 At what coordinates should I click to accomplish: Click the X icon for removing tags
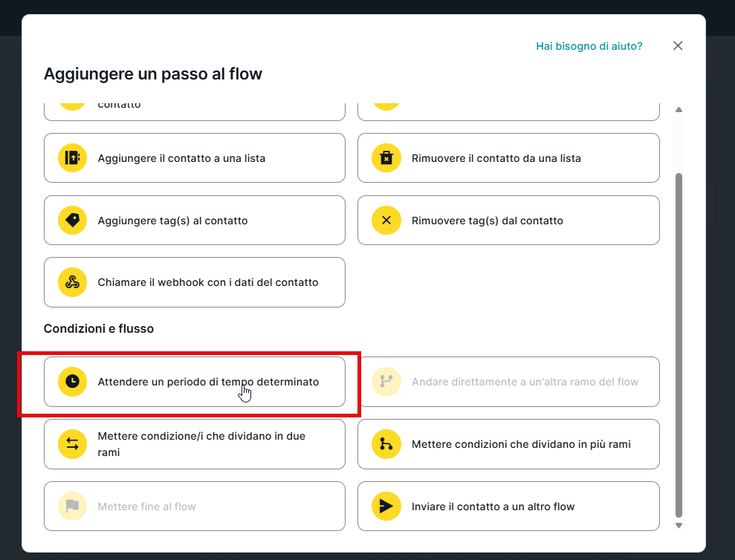tap(386, 221)
